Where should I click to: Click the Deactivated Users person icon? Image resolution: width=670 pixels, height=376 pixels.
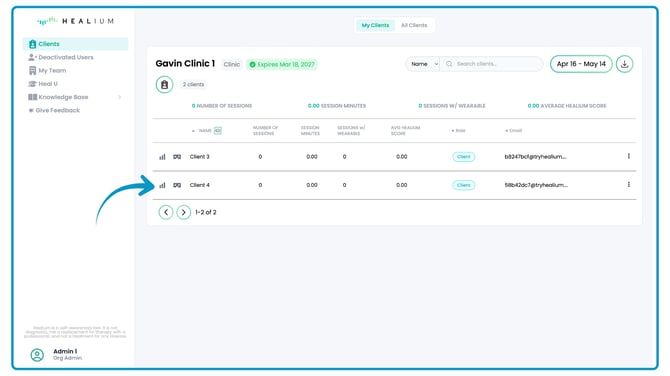(32, 57)
